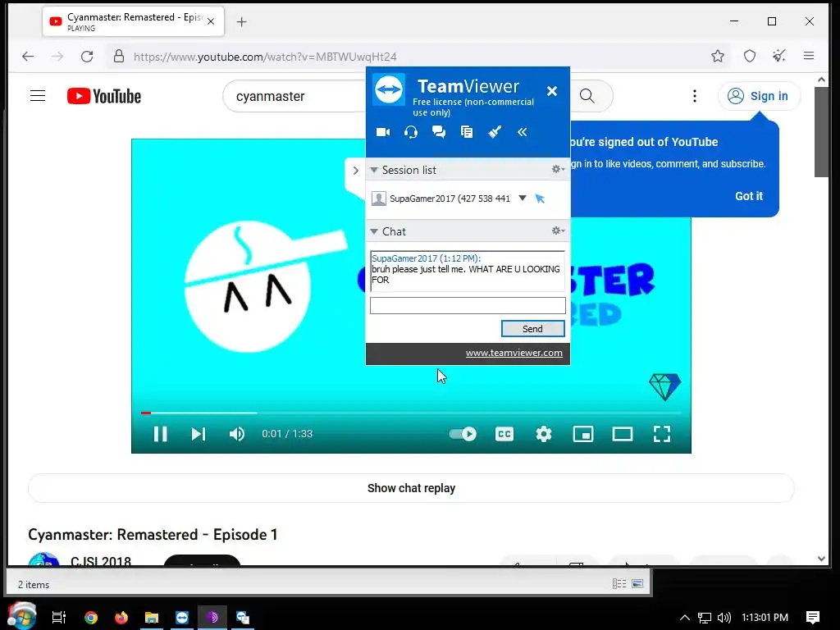Reload the browser page
The width and height of the screenshot is (840, 630).
click(87, 57)
